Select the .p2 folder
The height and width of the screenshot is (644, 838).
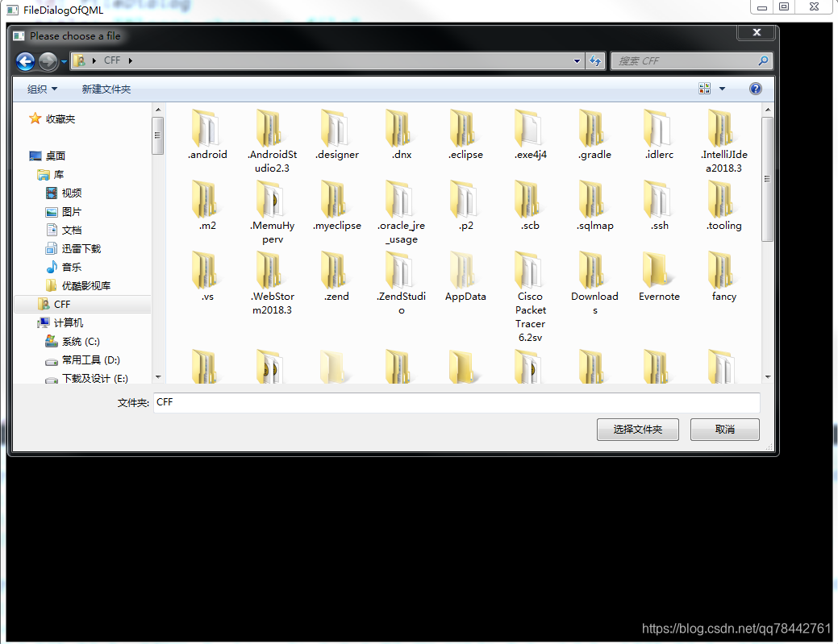click(x=465, y=206)
